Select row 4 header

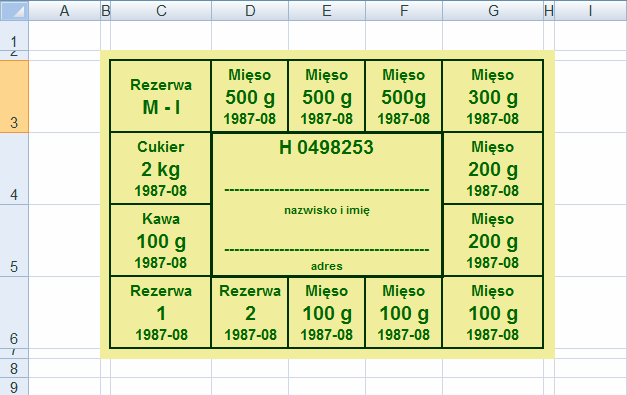point(14,168)
